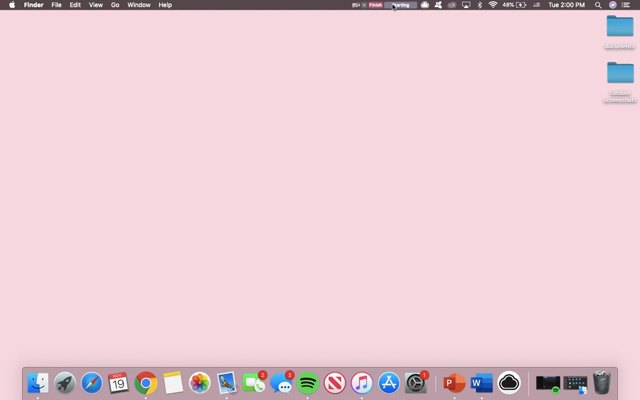This screenshot has width=640, height=400.
Task: Open Microsoft Word in the Dock
Action: coord(481,383)
